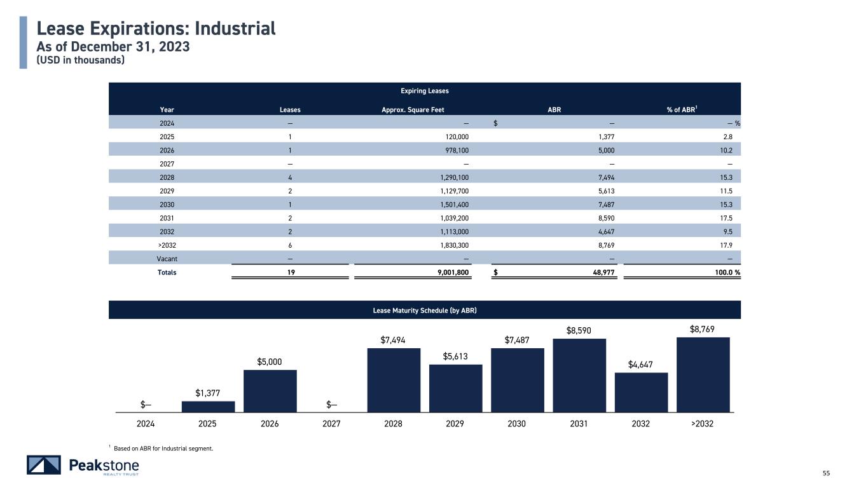
Task: Click the page number 55
Action: tap(826, 473)
